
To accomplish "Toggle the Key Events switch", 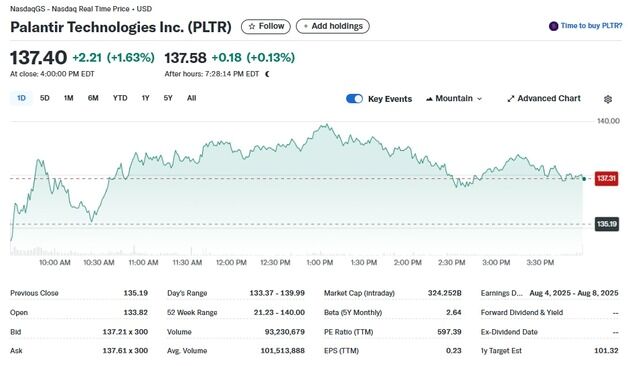I will click(354, 99).
